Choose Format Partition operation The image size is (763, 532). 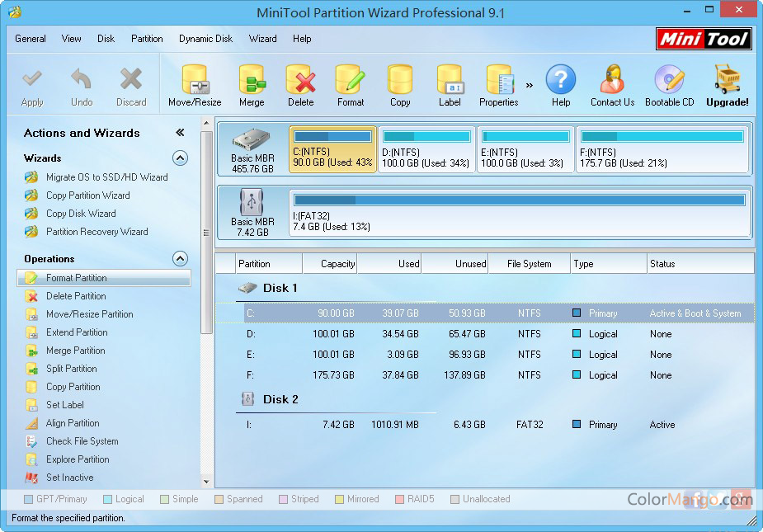[104, 278]
